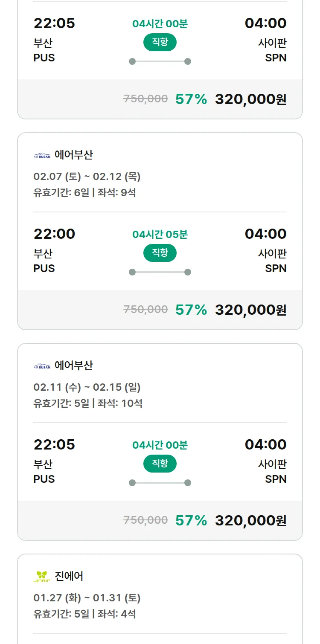This screenshot has height=644, width=320.
Task: Click the route line on the 22:00 departure flight
Action: (160, 272)
